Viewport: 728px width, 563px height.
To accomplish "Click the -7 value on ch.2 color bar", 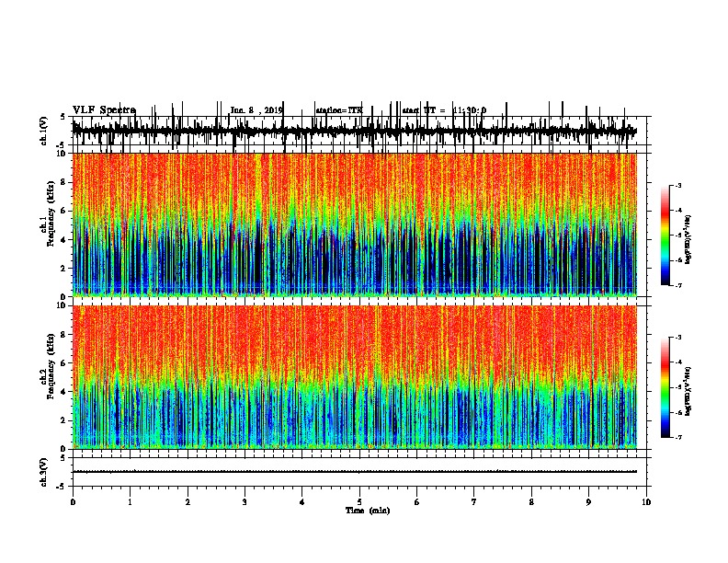I will pos(678,437).
